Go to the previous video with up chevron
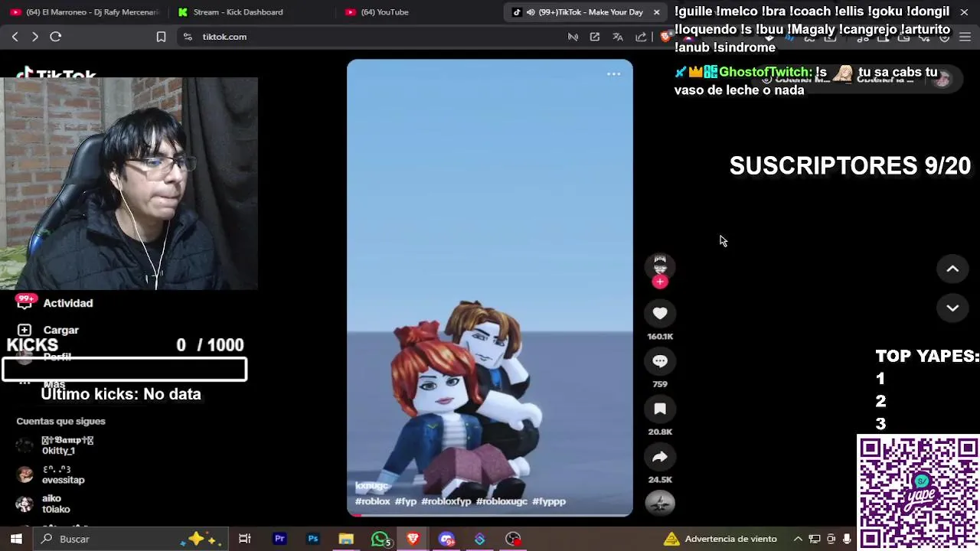The height and width of the screenshot is (551, 980). tap(952, 269)
